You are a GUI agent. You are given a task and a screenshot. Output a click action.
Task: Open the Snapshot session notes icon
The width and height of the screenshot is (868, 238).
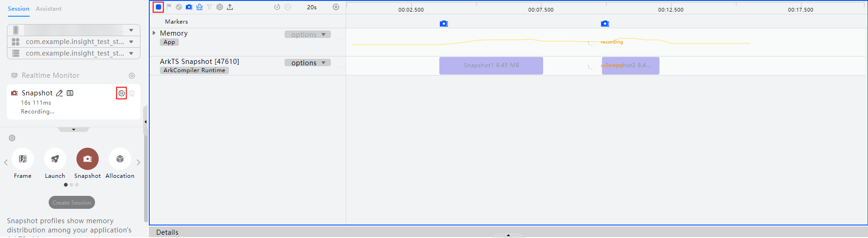point(70,93)
